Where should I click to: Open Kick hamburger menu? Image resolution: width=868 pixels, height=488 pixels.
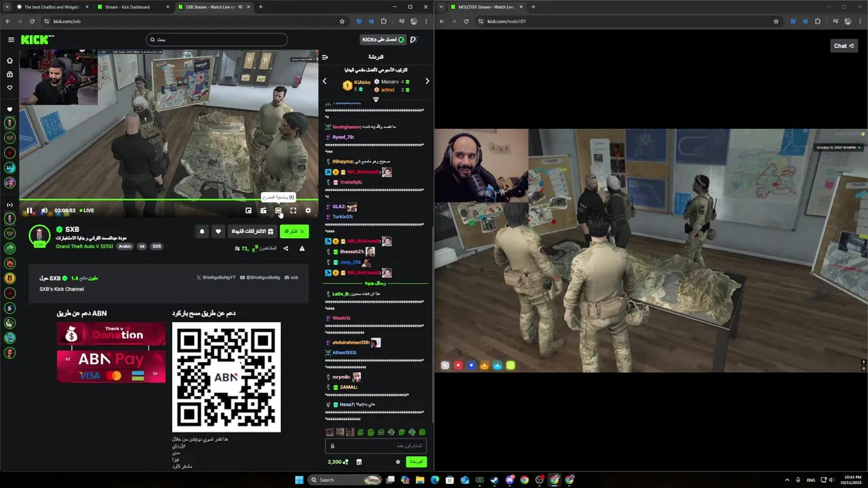(11, 40)
